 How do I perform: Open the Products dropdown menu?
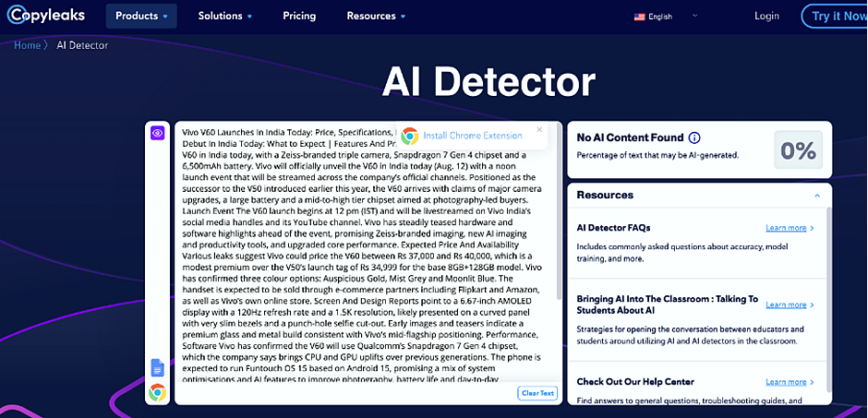pos(141,16)
